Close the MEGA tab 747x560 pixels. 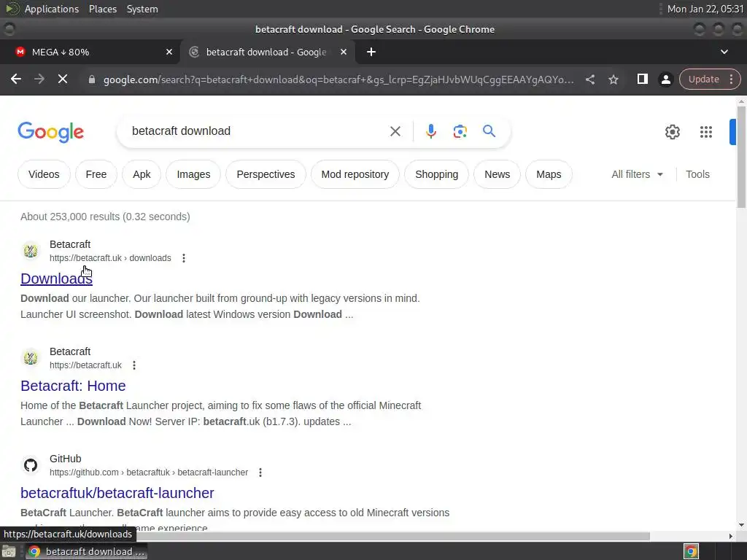[x=169, y=52]
